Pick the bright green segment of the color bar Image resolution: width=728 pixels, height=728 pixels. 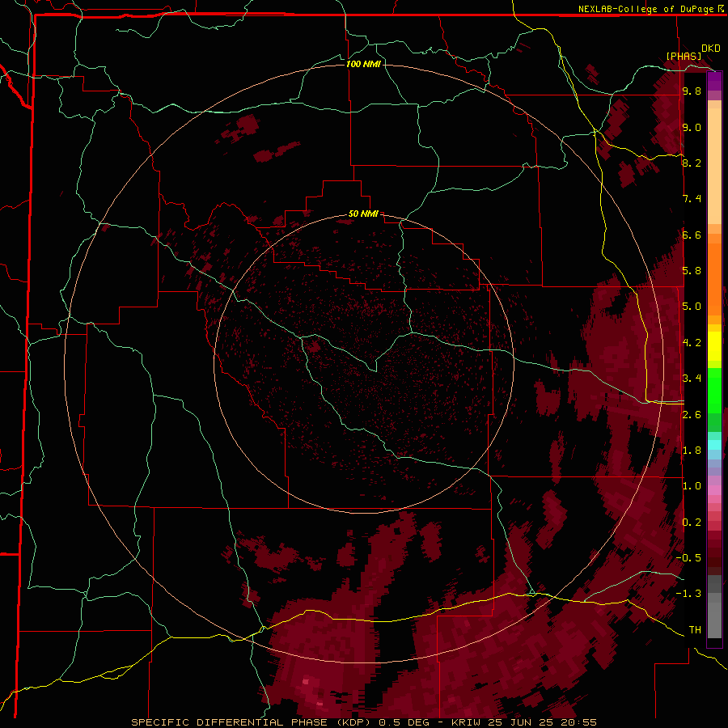(x=714, y=390)
